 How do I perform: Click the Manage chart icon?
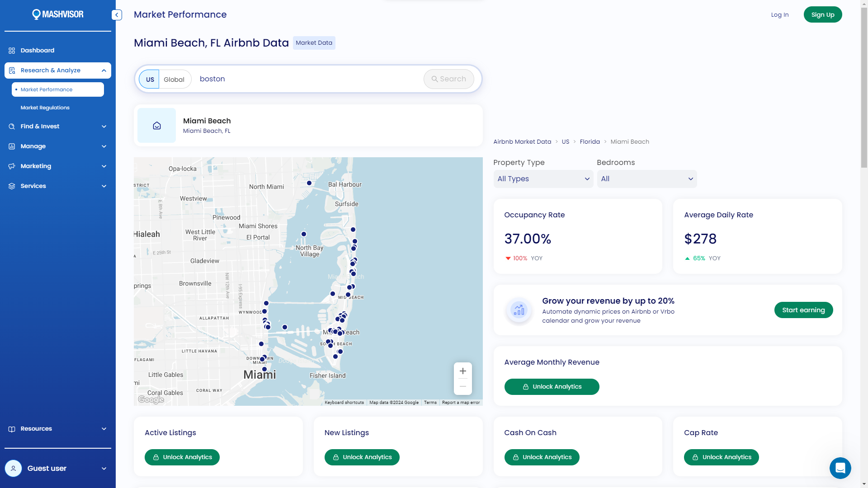click(x=12, y=146)
